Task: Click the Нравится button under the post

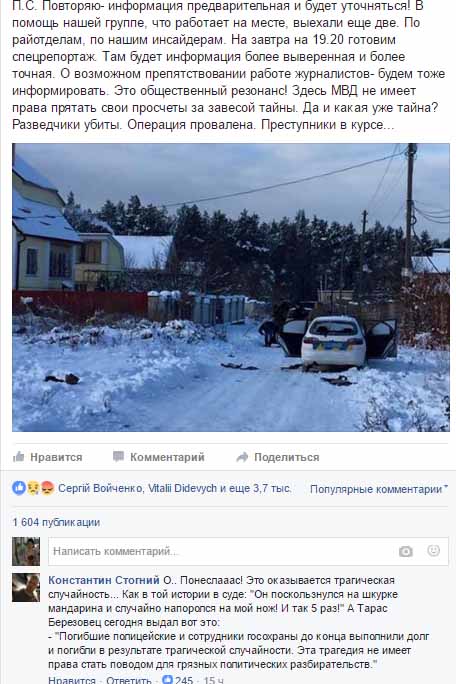Action: tap(48, 457)
